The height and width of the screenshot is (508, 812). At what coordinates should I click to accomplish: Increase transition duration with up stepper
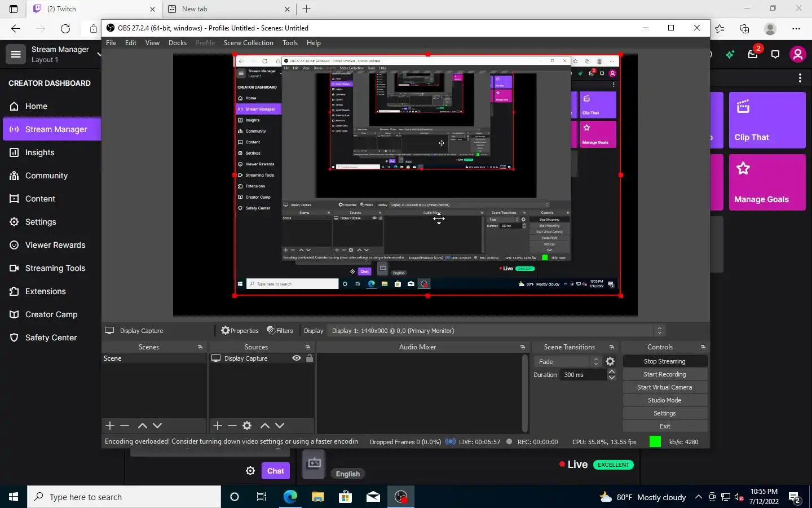click(612, 372)
